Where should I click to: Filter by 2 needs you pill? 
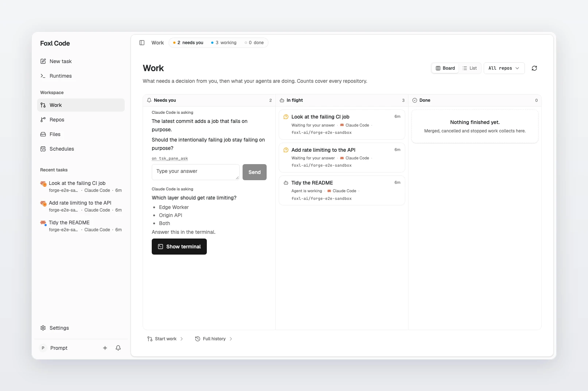point(188,43)
